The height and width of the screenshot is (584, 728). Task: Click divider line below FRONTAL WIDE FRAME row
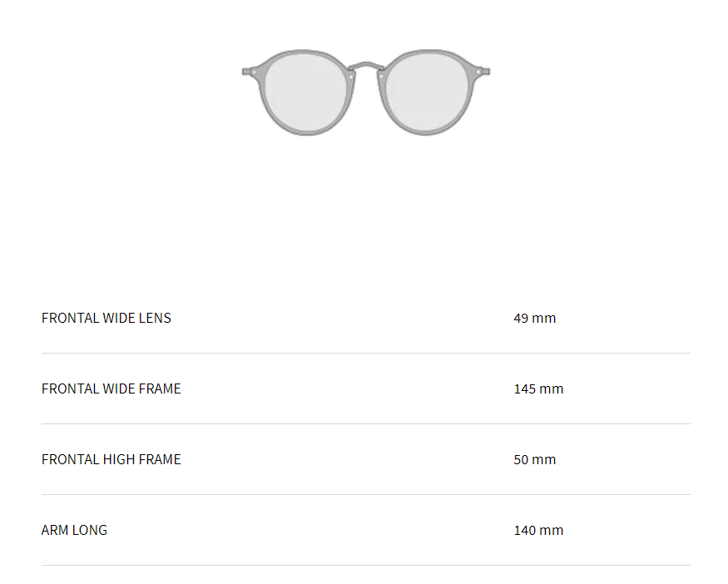coord(366,423)
